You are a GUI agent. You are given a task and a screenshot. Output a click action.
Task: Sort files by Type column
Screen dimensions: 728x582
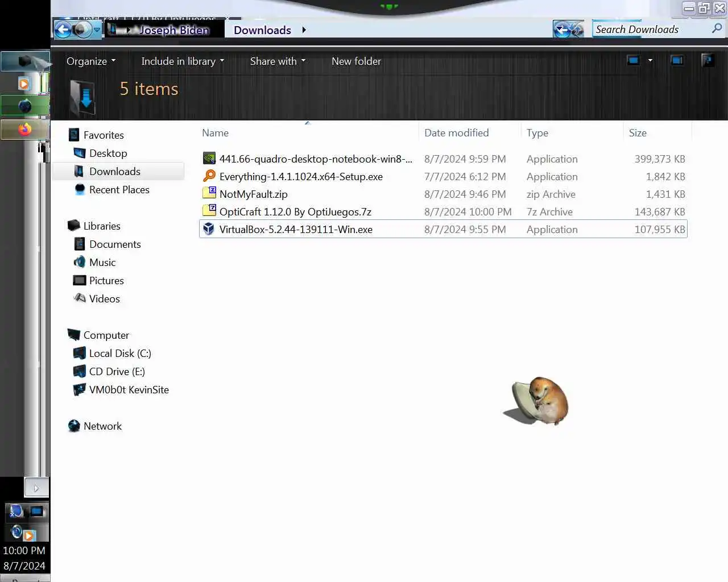572,132
